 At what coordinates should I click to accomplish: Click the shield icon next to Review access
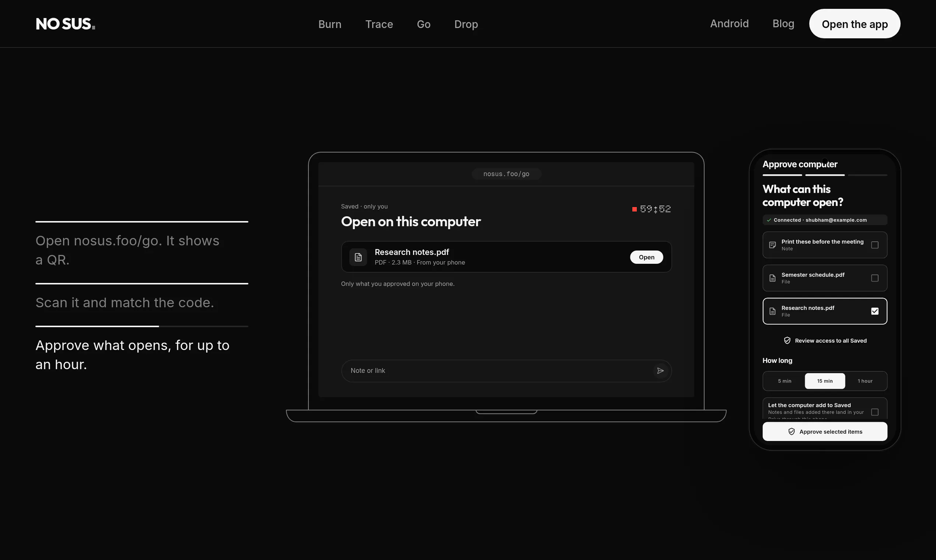tap(787, 340)
